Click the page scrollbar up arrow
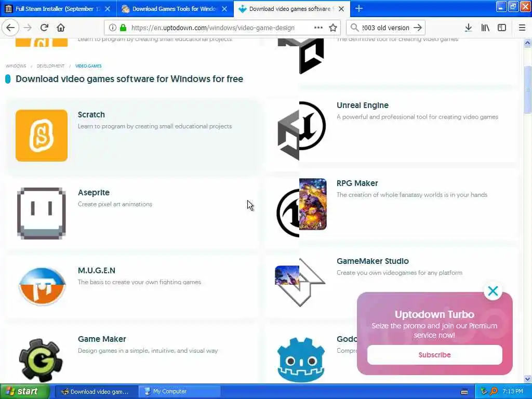This screenshot has height=399, width=532. click(527, 43)
